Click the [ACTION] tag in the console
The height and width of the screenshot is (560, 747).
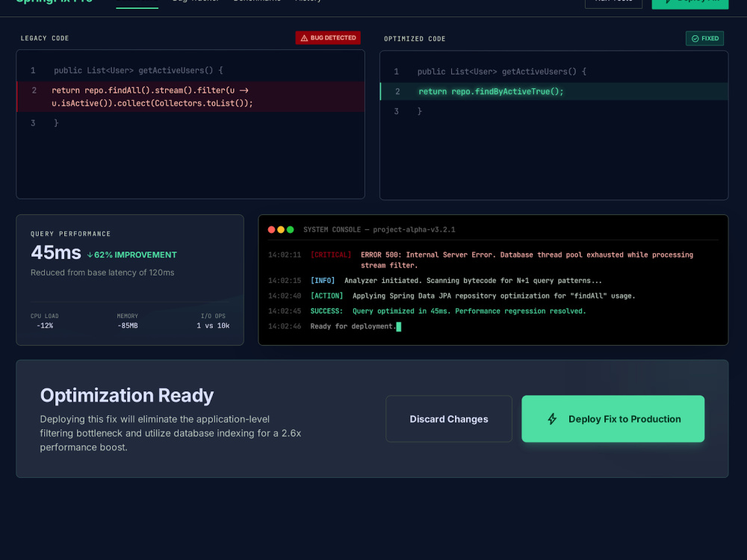(326, 296)
